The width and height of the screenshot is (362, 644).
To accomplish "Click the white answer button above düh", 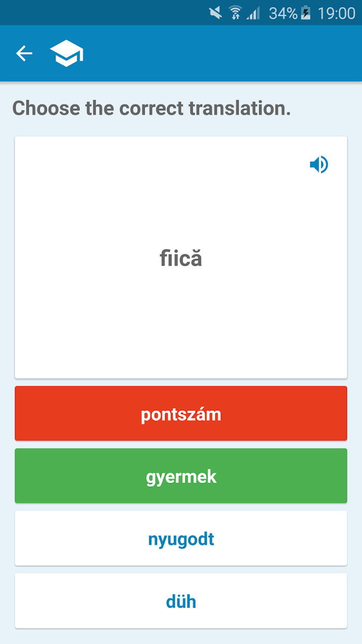I will tap(181, 538).
